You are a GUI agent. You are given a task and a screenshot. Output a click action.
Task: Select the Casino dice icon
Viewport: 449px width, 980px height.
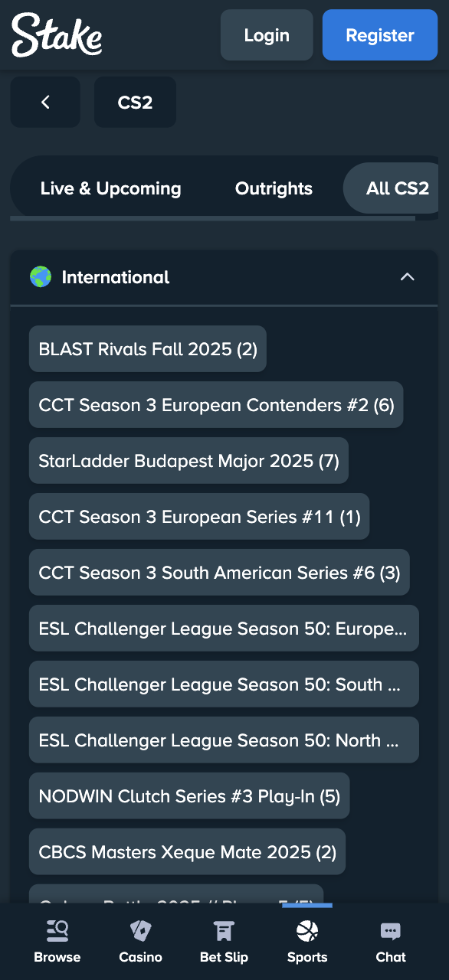pos(140,930)
